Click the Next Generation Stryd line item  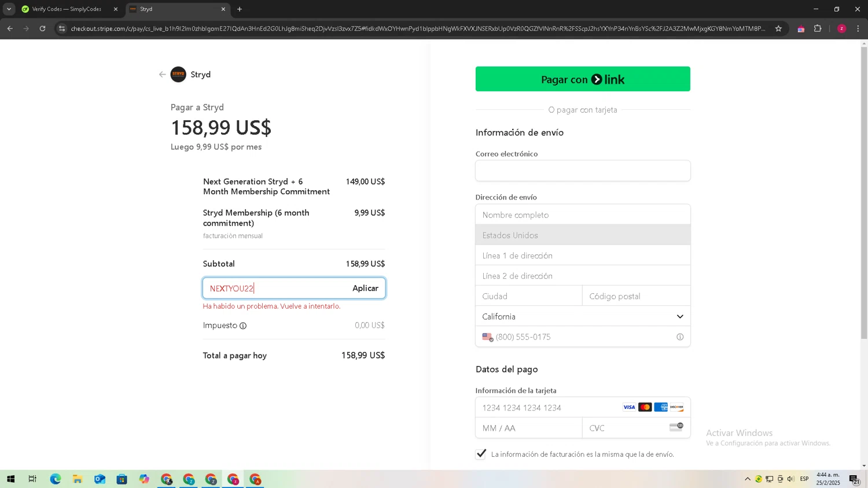pos(266,186)
